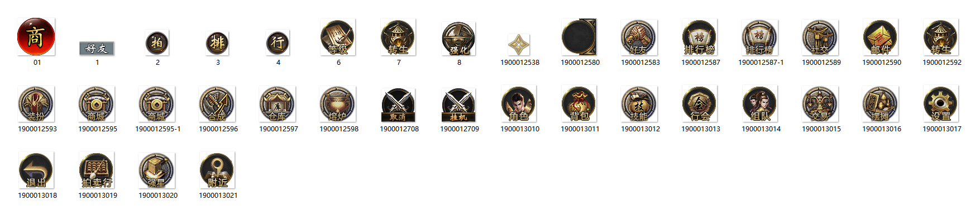Click the 拍卖行 auction icon 1900013019

point(97,170)
